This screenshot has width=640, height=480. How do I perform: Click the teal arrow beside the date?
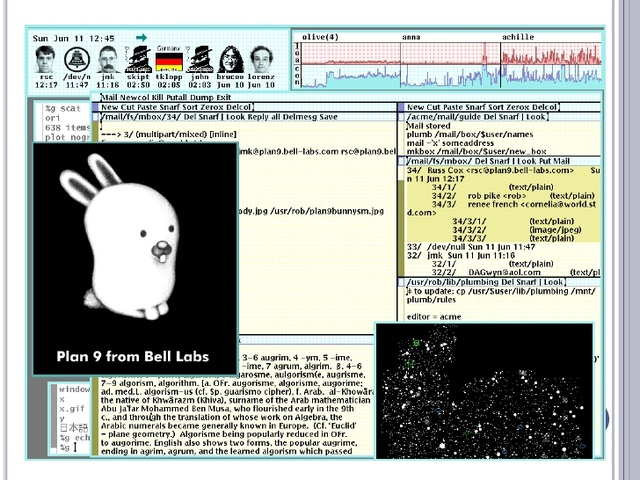141,38
